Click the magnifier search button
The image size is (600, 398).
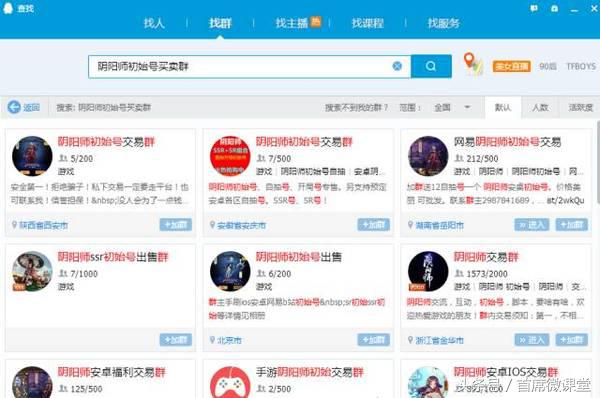431,66
